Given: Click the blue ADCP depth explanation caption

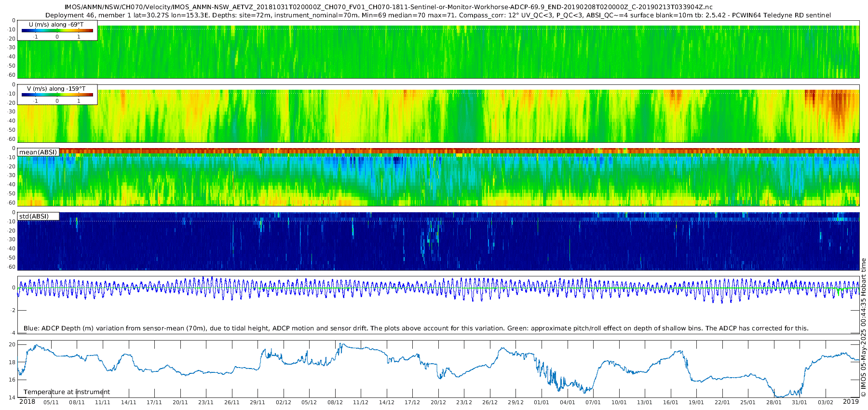Looking at the screenshot, I should click(416, 328).
